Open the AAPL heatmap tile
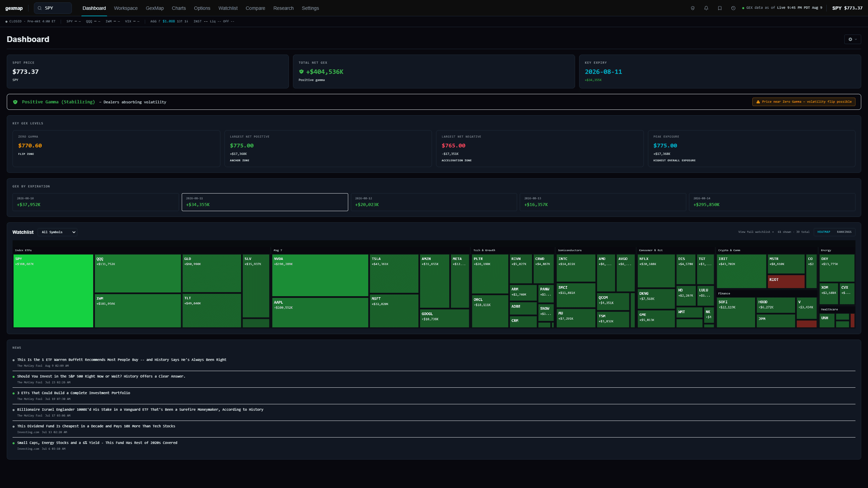Screen dimensions: 868x488 [x=320, y=312]
